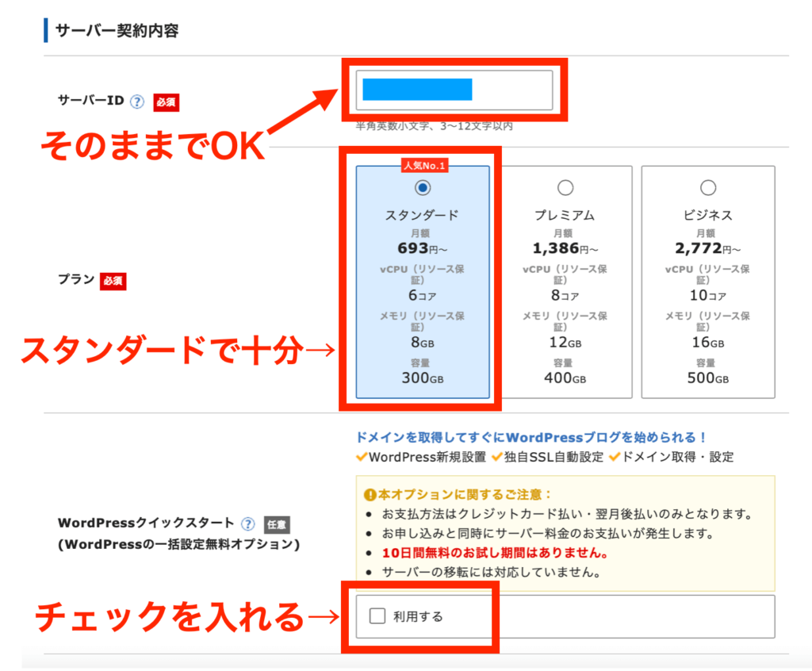Click the WordPress Quick Start help icon

tap(248, 523)
